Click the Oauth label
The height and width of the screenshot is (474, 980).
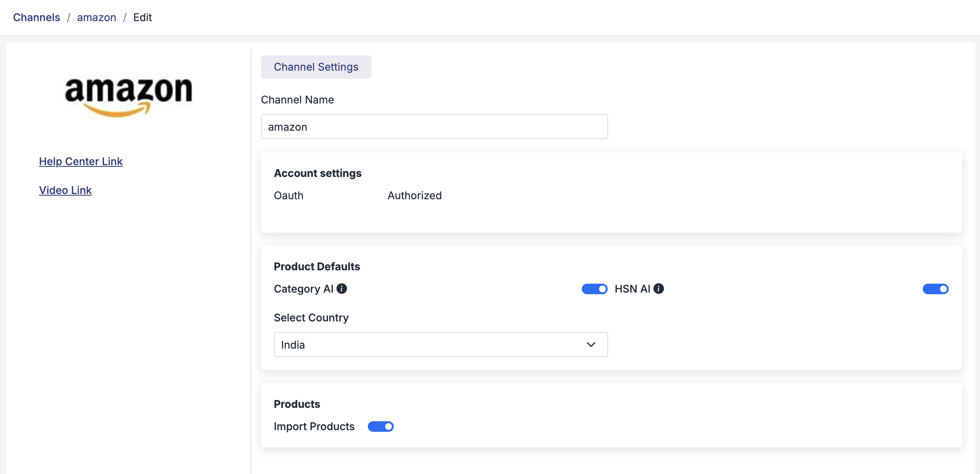tap(289, 196)
